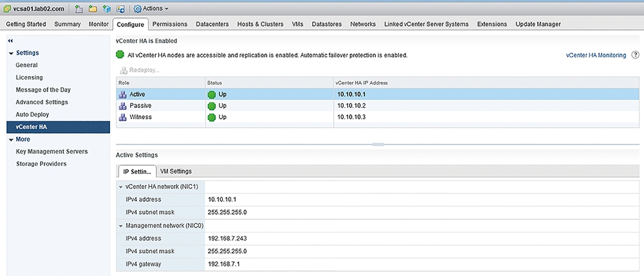Switch to the VMs tab
Viewport: 644px width, 276px height.
[x=298, y=25]
